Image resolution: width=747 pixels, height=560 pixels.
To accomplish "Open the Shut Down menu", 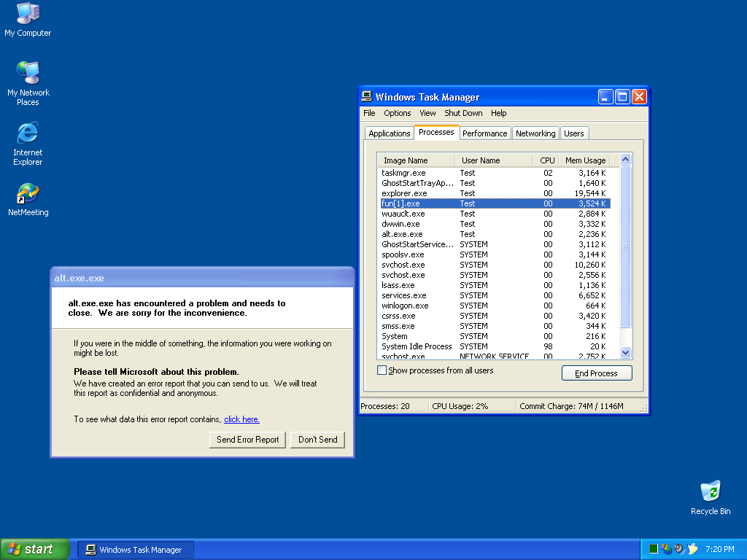I will (x=463, y=113).
